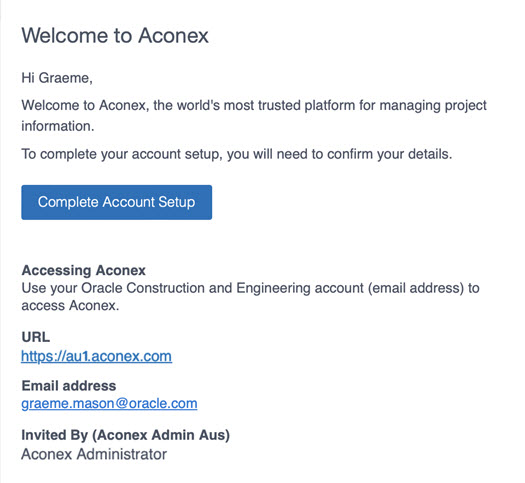Click the access Aconex. line of text

coord(70,306)
